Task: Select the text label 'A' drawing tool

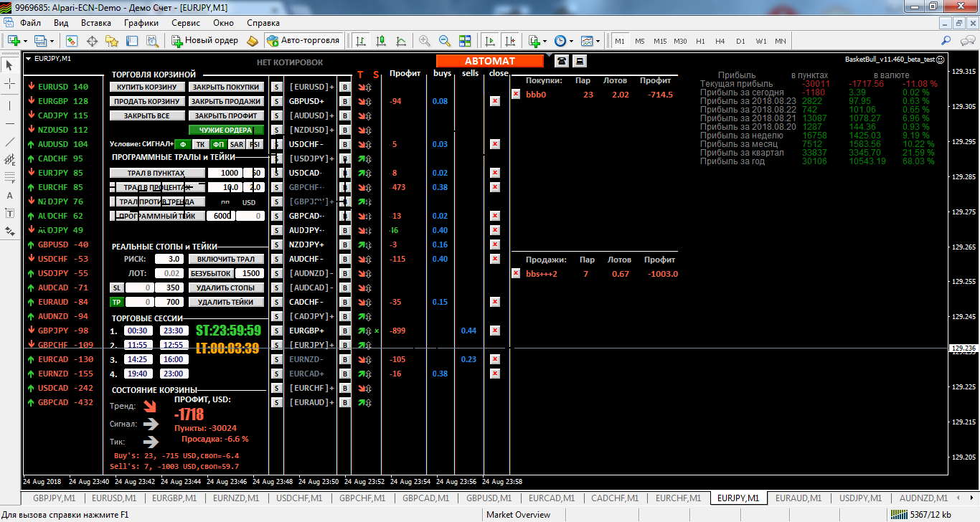Action: tap(9, 195)
